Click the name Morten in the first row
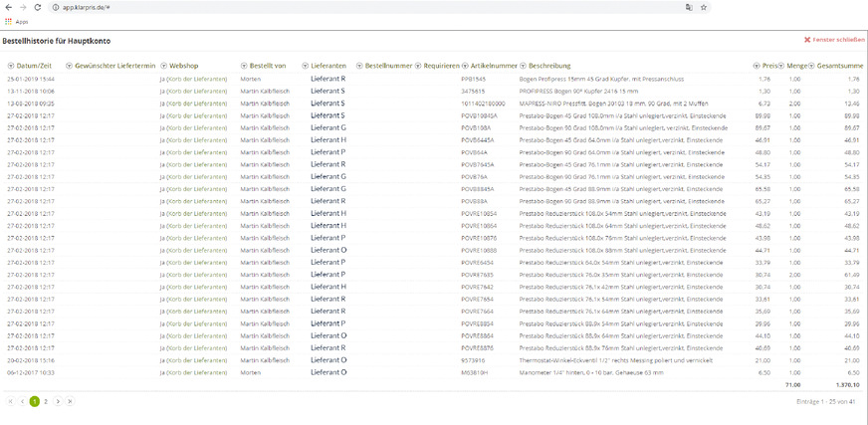This screenshot has height=425, width=868. click(250, 80)
